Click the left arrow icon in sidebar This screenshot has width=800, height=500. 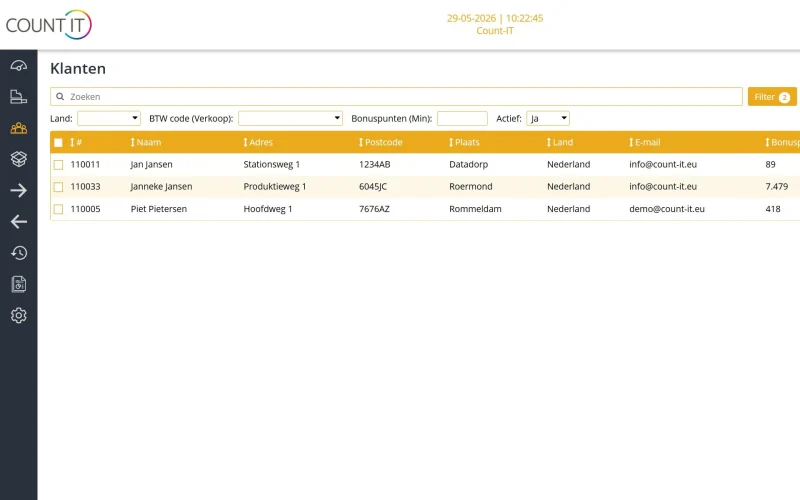18,221
